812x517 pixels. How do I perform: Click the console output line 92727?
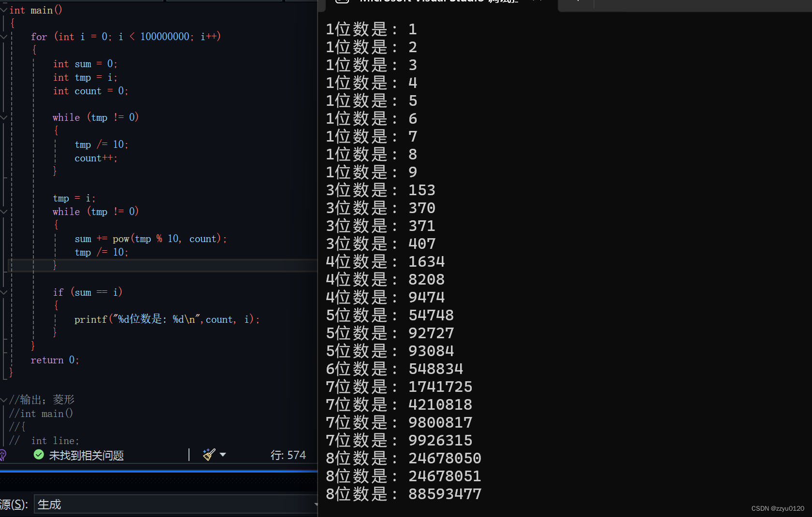(390, 333)
